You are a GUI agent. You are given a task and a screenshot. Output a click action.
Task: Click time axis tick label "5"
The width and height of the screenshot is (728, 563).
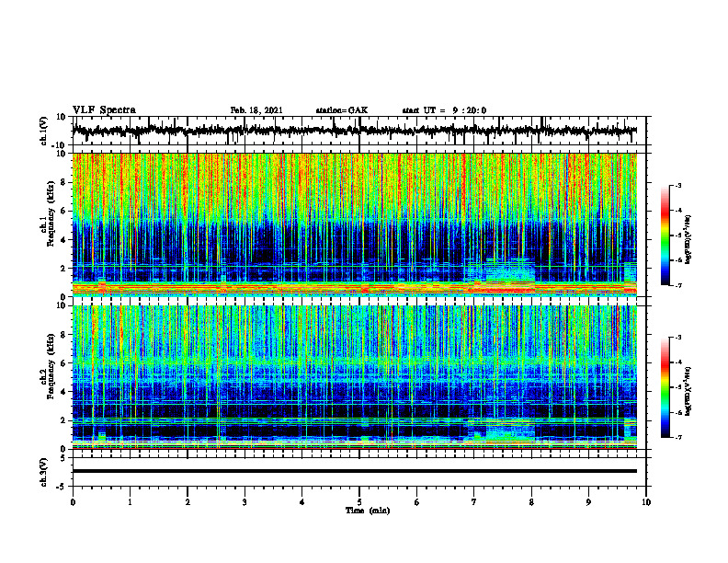point(359,502)
